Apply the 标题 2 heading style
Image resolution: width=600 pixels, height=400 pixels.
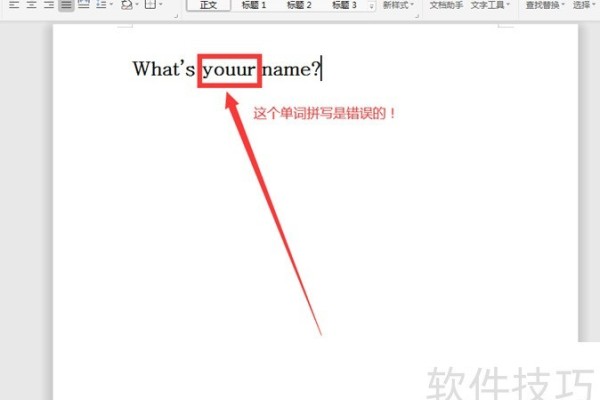point(299,5)
